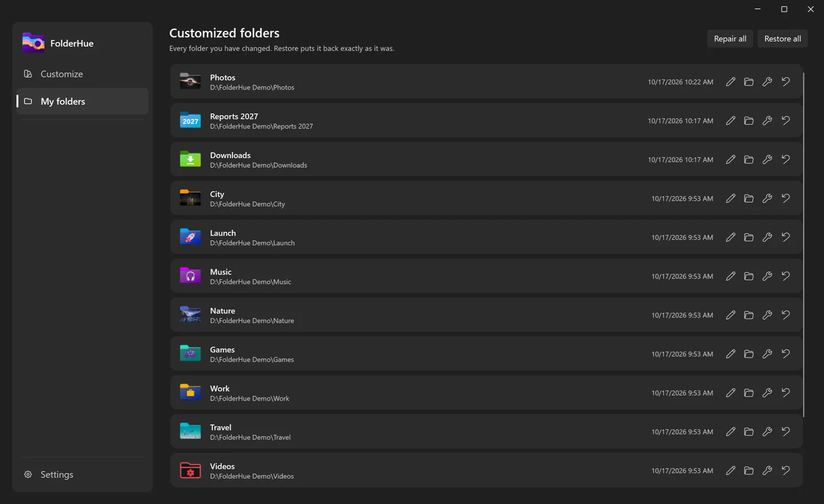824x504 pixels.
Task: Click the timestamp 10/17/2026 10:22 AM
Action: pyautogui.click(x=680, y=82)
